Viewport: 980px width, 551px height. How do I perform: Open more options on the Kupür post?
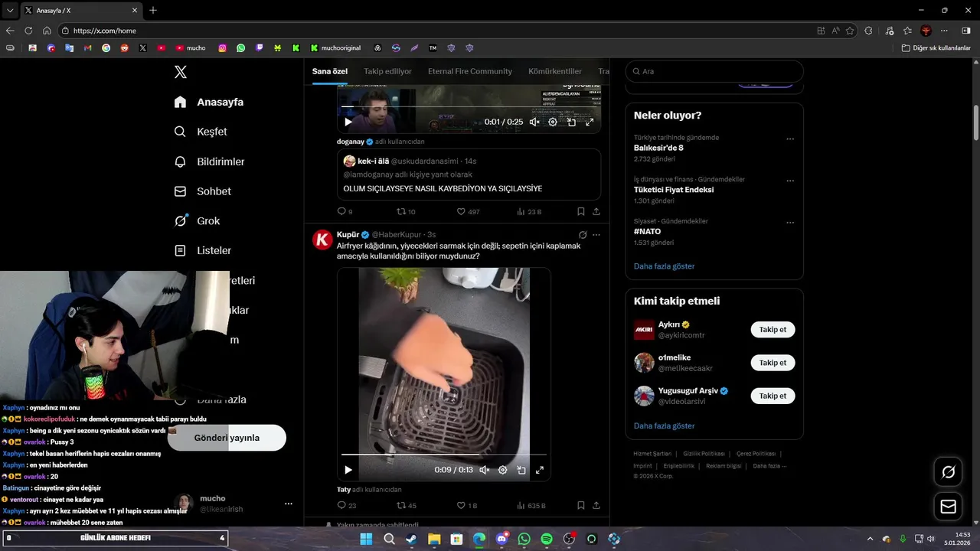596,235
